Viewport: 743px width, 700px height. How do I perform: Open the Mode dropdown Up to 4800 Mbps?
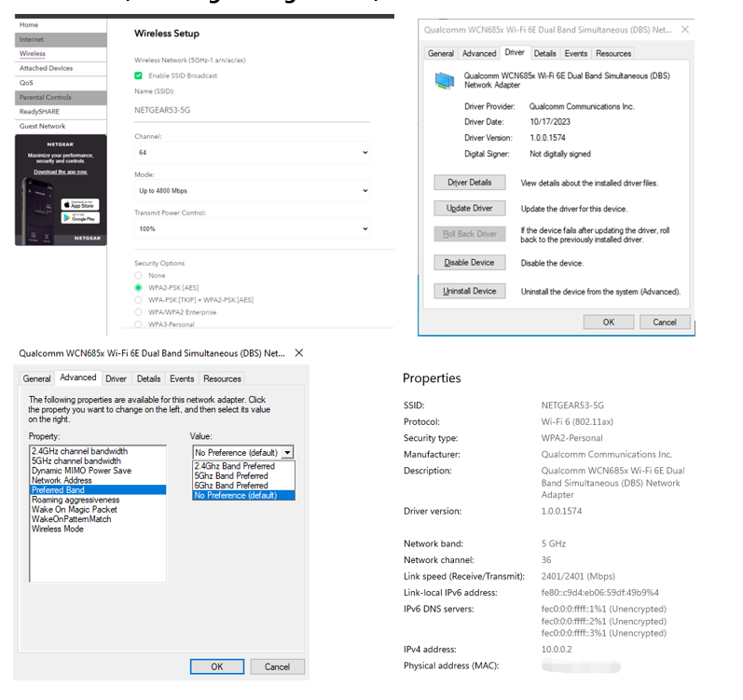coord(252,191)
